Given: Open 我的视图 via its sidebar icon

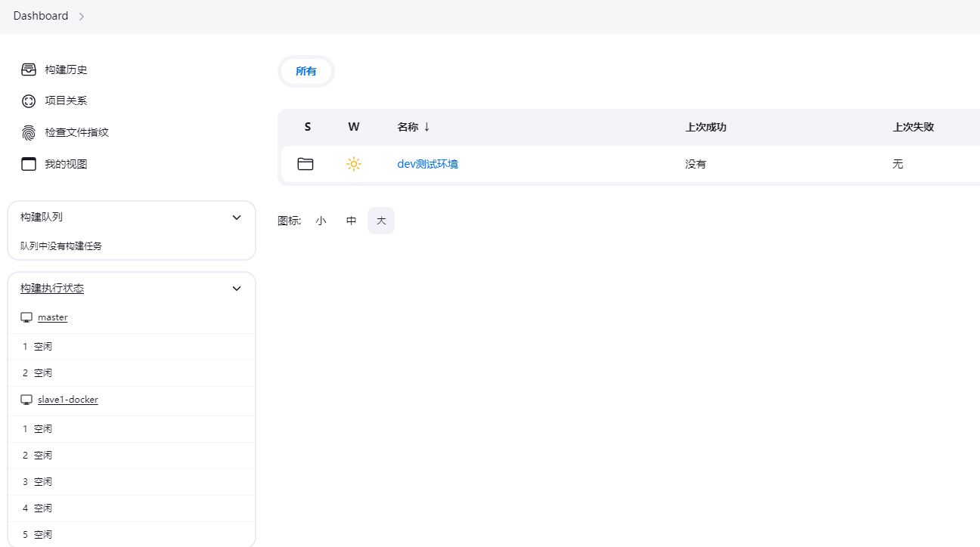Looking at the screenshot, I should (x=28, y=163).
